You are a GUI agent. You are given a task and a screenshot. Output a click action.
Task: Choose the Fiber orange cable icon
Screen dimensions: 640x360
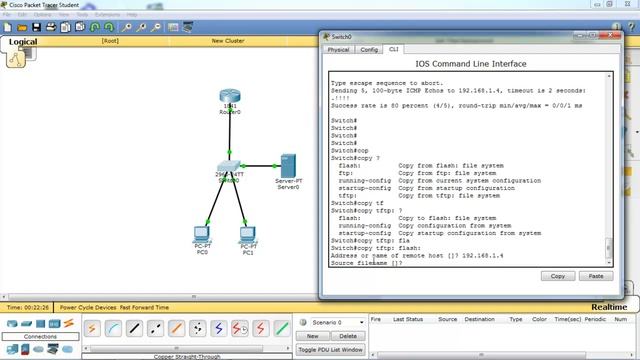176,328
